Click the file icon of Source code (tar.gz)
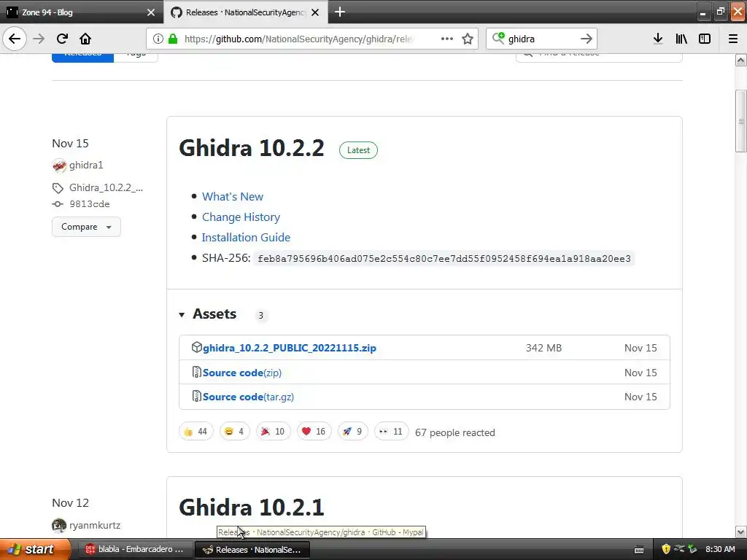Viewport: 747px width, 560px height. (x=197, y=396)
